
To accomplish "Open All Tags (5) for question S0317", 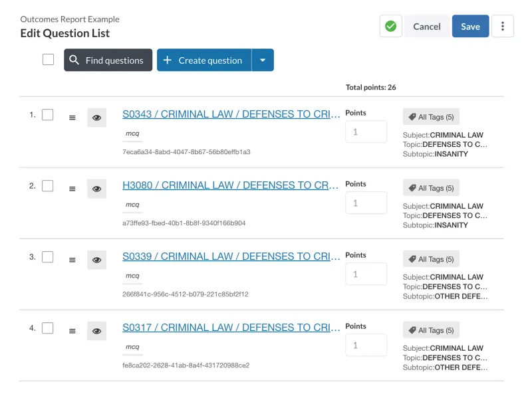I will (x=431, y=330).
